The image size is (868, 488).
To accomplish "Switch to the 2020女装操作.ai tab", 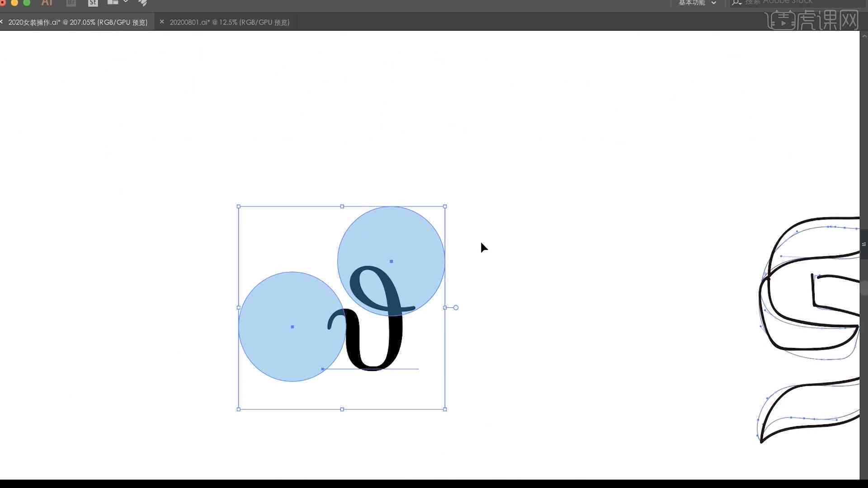I will 78,22.
